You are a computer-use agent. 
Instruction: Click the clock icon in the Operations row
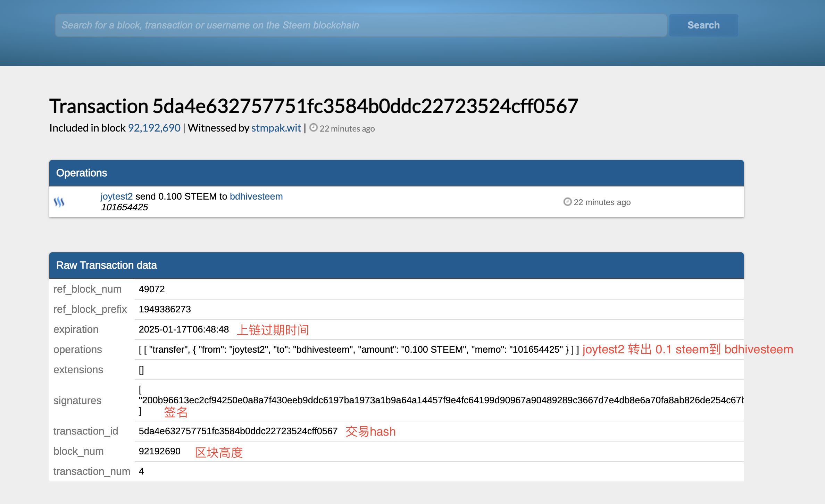coord(567,202)
